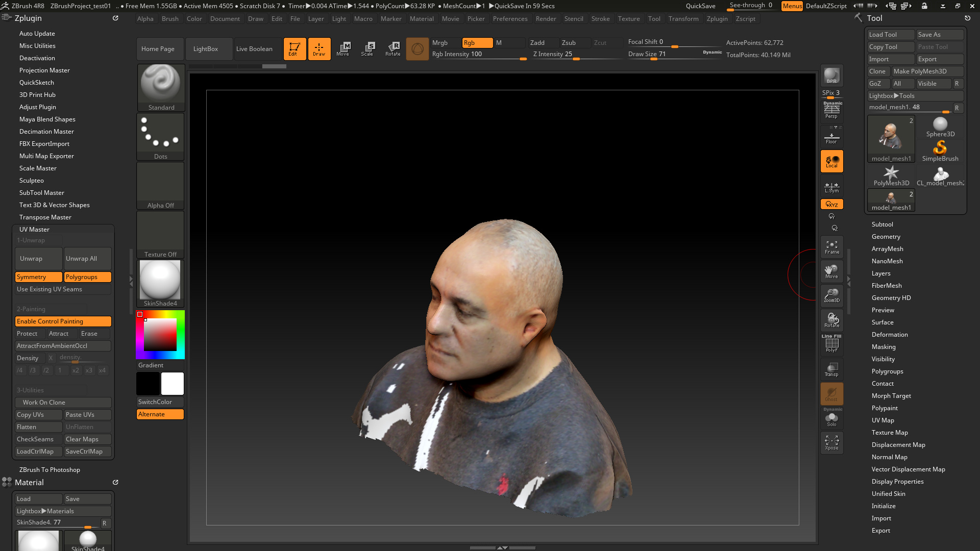Toggle the Transp transparency icon
Viewport: 980px width, 551px height.
831,369
